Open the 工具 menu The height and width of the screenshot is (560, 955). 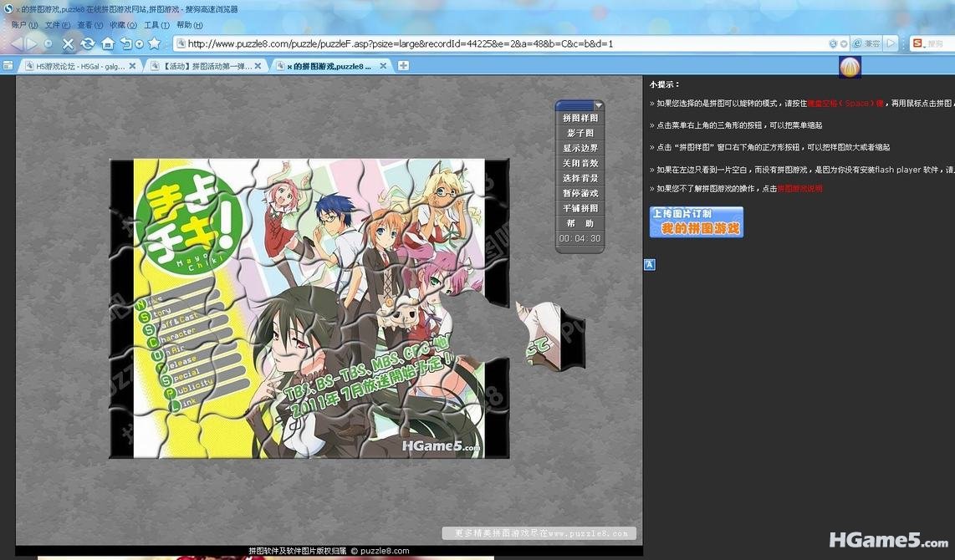[156, 25]
